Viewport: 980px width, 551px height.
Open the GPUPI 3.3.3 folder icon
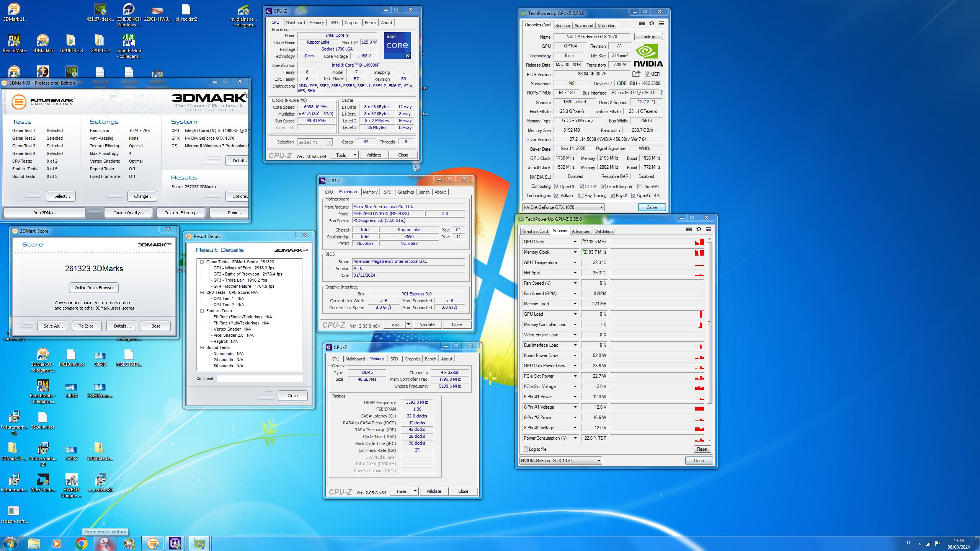tap(71, 43)
